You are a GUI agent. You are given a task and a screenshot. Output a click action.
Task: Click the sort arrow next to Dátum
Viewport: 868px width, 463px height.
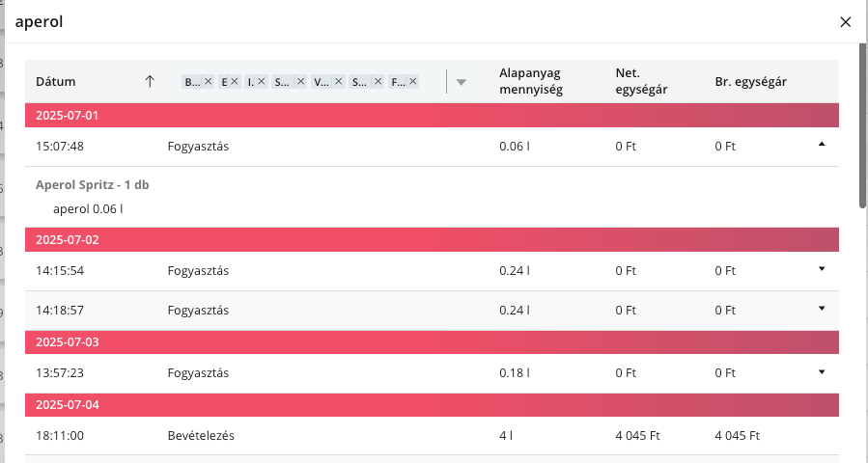point(149,82)
